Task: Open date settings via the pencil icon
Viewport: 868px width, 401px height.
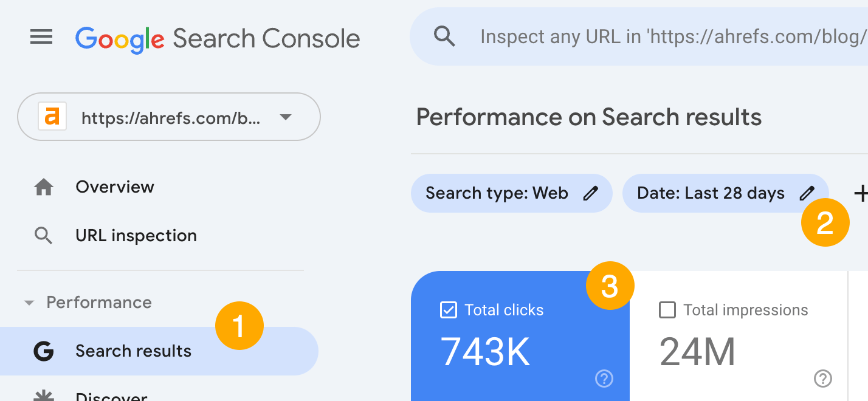Action: tap(807, 193)
